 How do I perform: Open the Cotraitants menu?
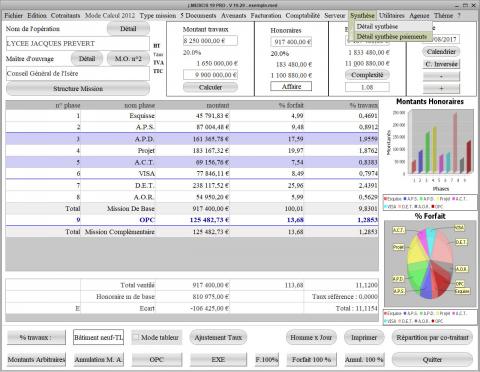click(65, 16)
